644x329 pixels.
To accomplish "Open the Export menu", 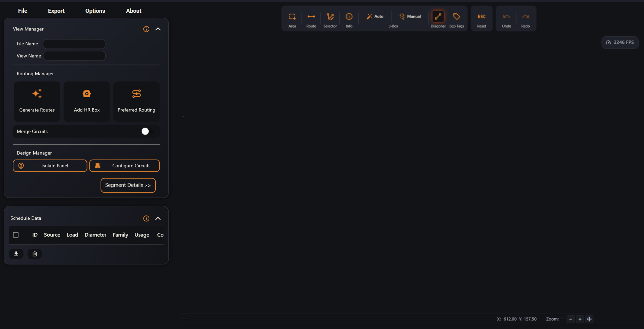I will 56,11.
